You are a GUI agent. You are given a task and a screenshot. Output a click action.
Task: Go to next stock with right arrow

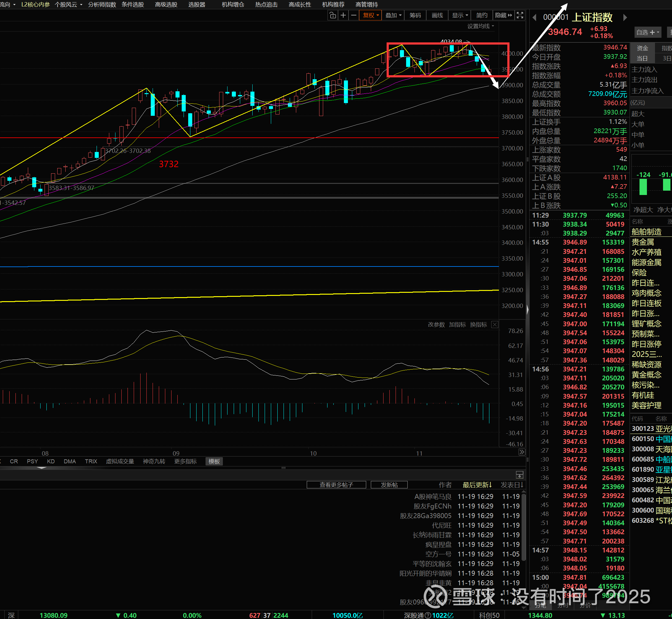click(x=625, y=17)
